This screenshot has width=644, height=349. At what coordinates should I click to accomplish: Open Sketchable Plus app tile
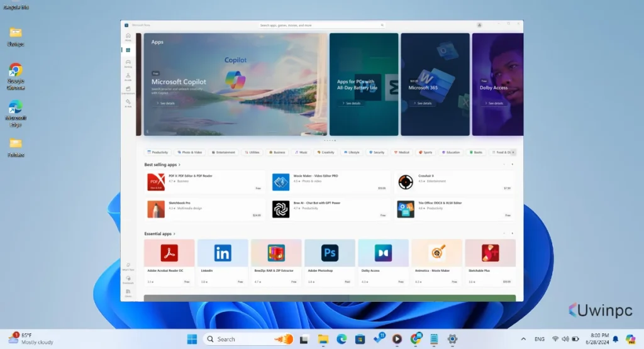pyautogui.click(x=491, y=262)
